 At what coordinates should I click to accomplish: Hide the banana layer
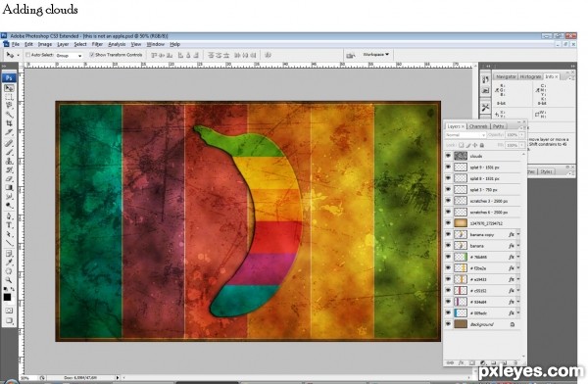(448, 246)
